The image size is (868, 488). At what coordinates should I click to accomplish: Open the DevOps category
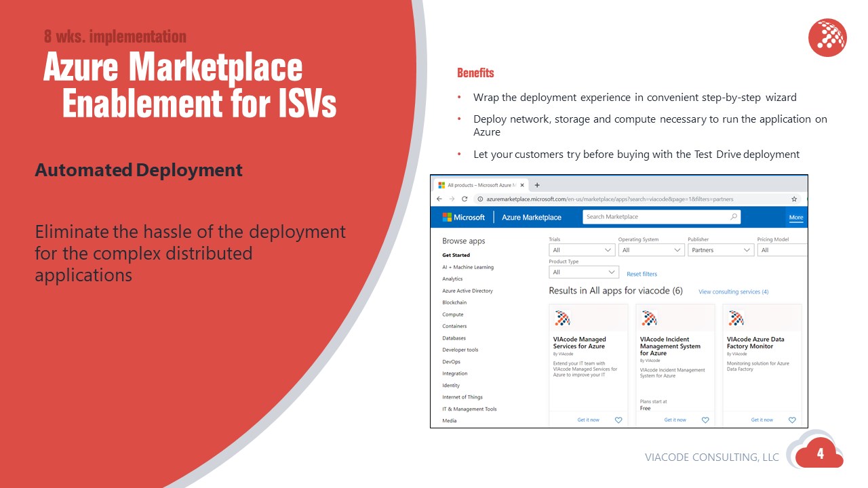pos(451,362)
